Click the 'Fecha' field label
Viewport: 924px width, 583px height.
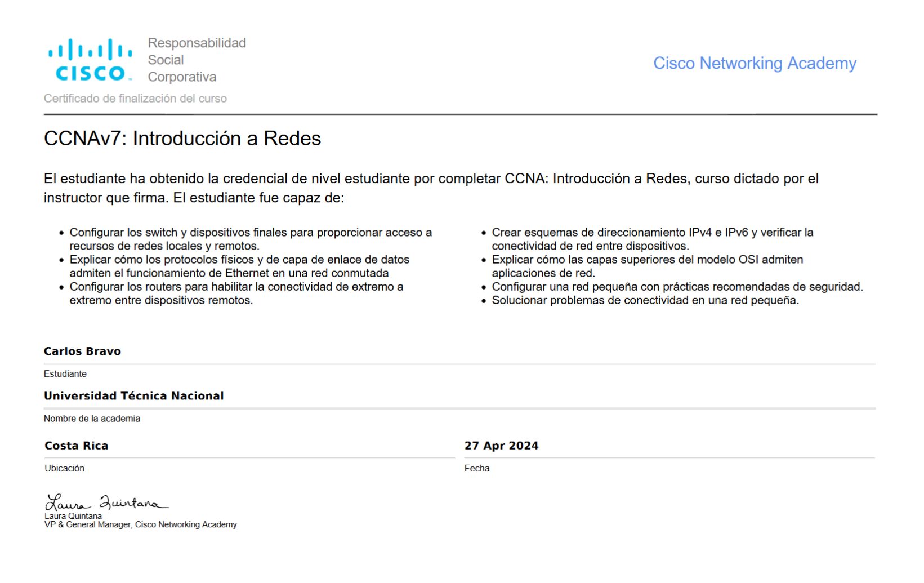pos(477,468)
